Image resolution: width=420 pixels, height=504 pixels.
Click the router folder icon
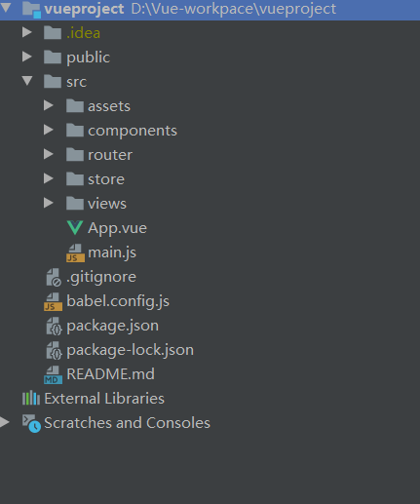75,154
